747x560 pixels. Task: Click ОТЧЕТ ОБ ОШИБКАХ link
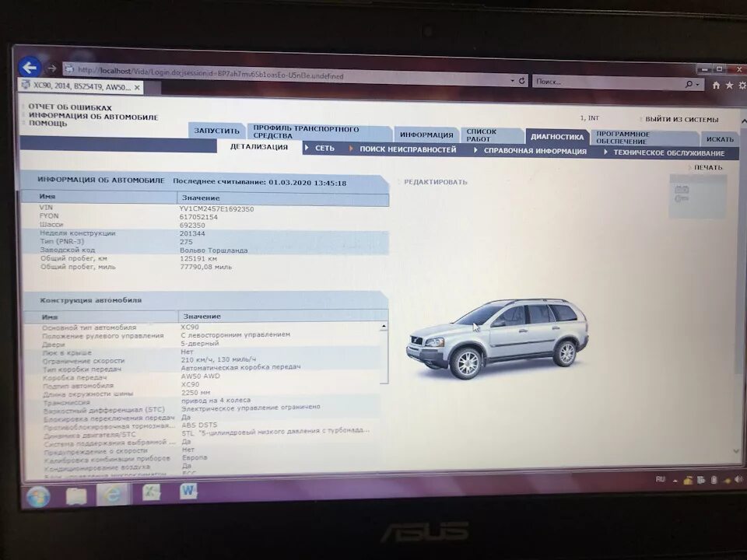point(70,107)
